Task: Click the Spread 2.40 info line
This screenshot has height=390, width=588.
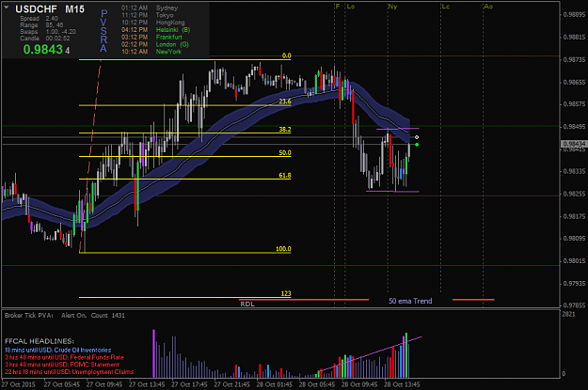Action: 39,19
